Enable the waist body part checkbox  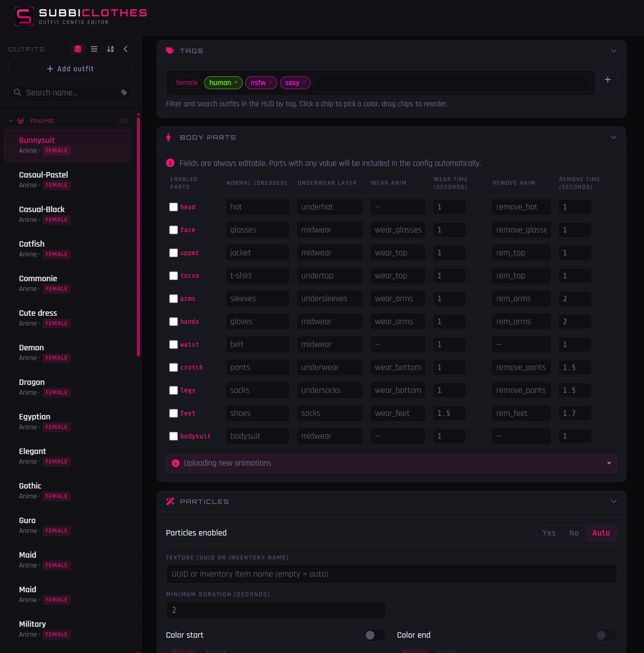click(x=174, y=345)
